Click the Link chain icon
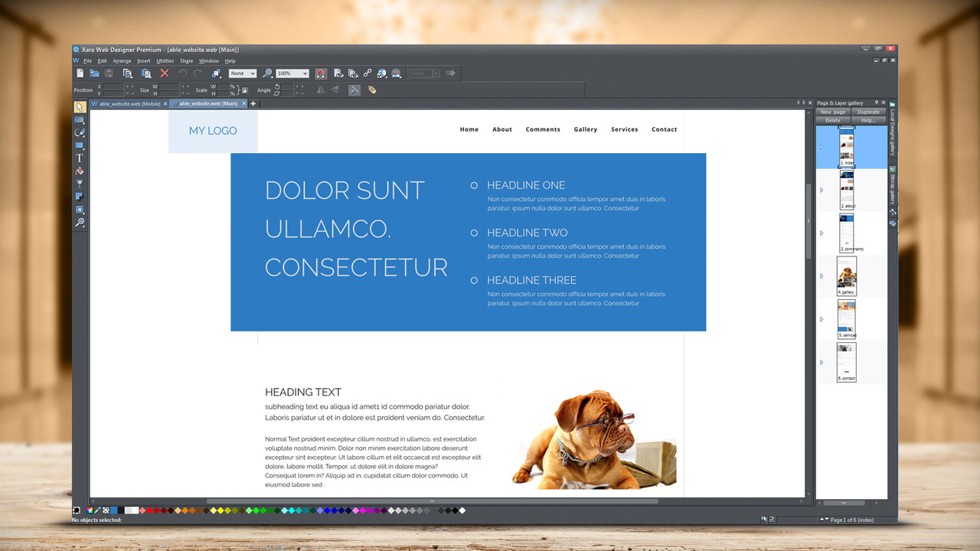Screen dimensions: 980x551 (x=367, y=73)
